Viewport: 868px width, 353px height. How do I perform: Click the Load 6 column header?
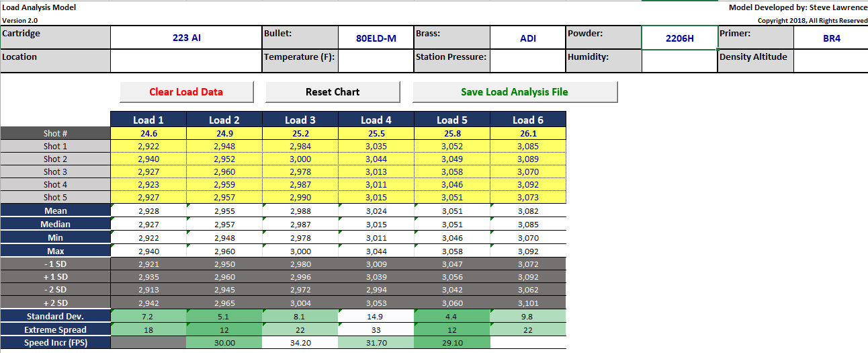coord(528,120)
